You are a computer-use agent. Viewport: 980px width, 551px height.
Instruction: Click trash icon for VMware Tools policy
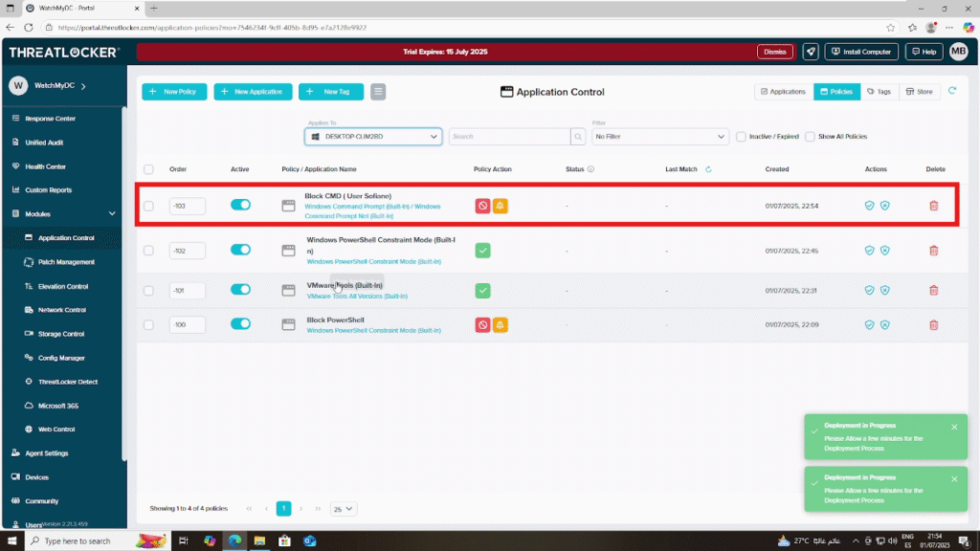(933, 291)
